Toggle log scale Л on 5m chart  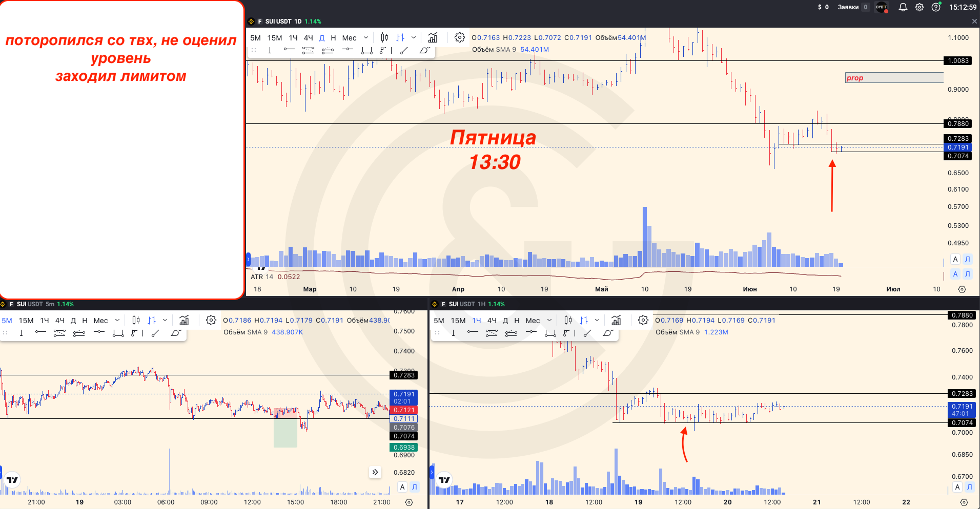(x=415, y=487)
